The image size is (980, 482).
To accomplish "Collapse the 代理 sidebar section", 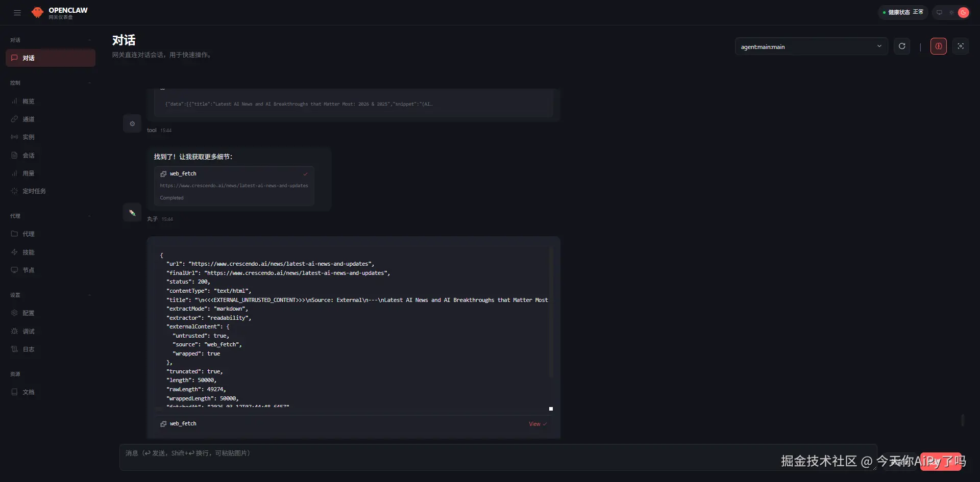I will click(x=89, y=216).
